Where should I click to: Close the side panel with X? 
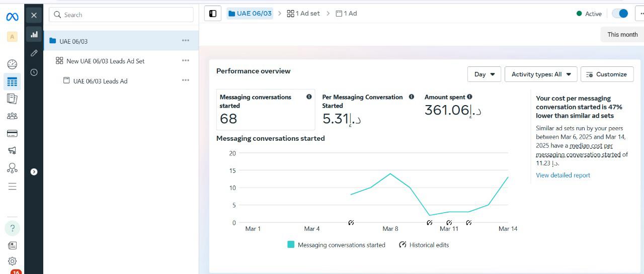(x=34, y=15)
